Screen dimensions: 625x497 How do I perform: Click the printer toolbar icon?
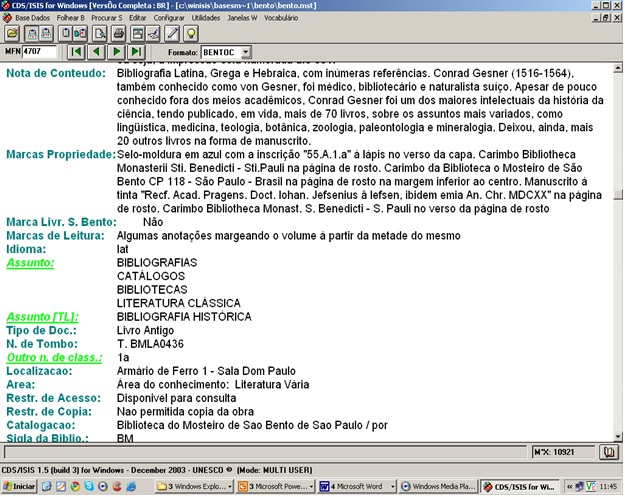click(x=118, y=33)
